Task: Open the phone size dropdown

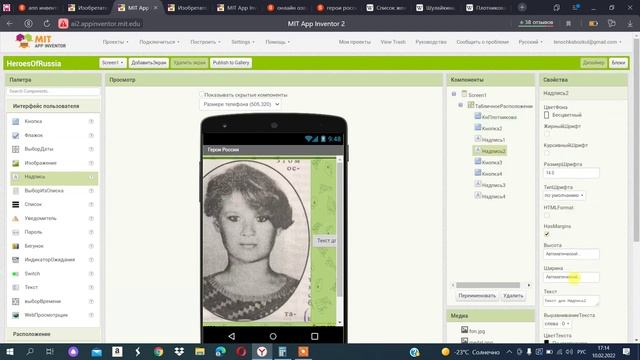Action: tap(241, 104)
